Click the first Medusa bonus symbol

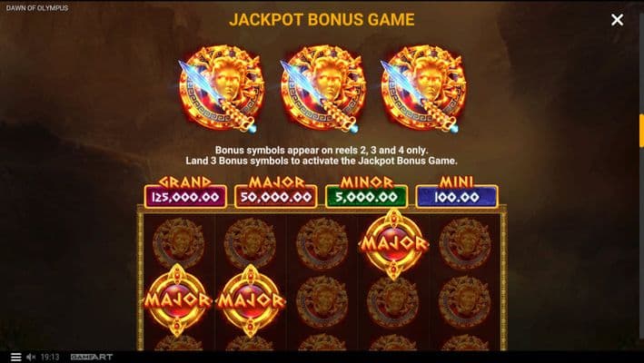(222, 89)
